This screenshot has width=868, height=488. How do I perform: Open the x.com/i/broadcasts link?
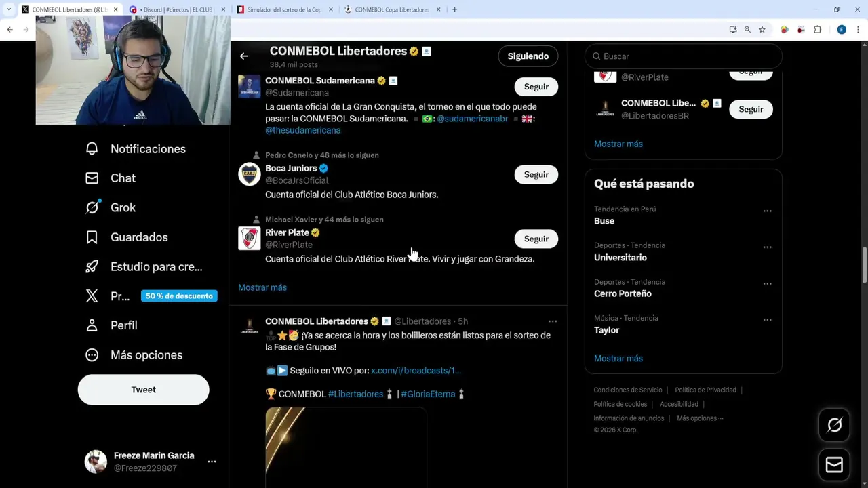point(416,371)
